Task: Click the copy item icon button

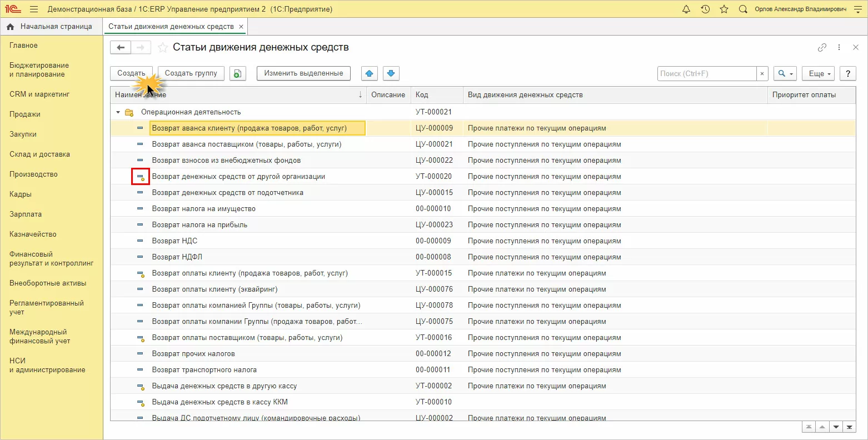Action: click(x=238, y=73)
